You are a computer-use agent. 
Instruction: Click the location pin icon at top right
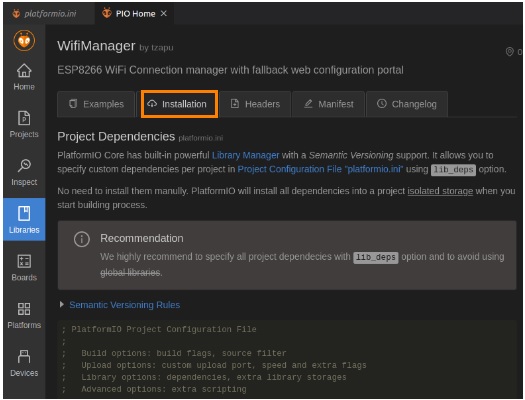(x=509, y=52)
